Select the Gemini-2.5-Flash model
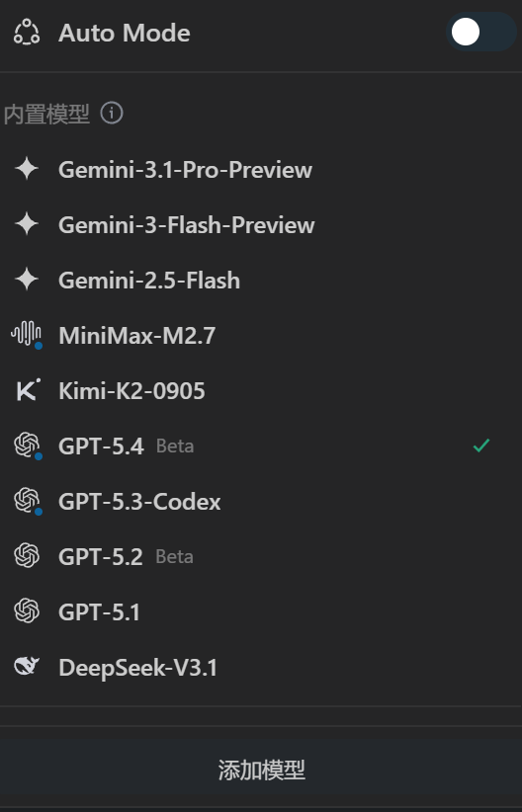The height and width of the screenshot is (812, 522). click(261, 281)
